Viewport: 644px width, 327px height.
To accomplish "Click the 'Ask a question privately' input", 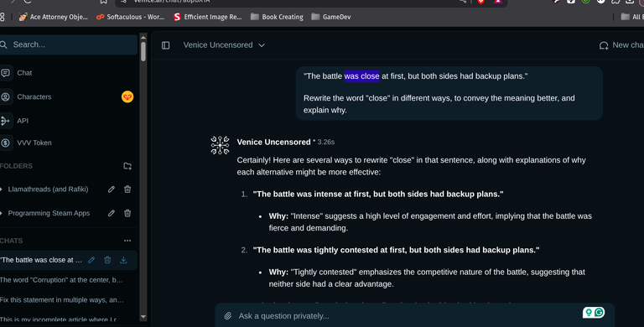I will [x=415, y=316].
